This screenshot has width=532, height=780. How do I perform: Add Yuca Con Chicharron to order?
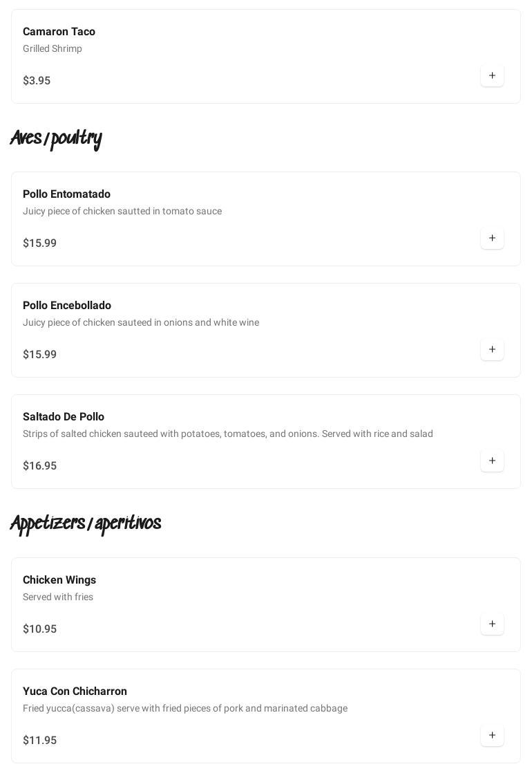tap(492, 735)
